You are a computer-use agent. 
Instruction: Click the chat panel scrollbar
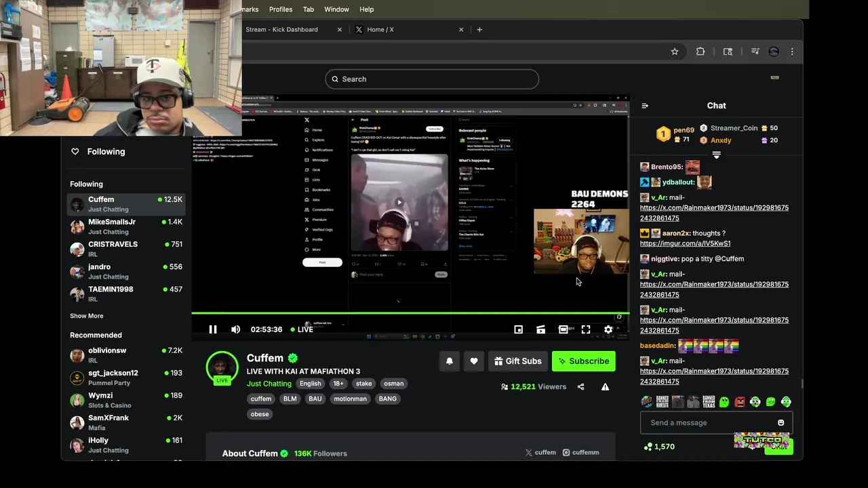click(802, 384)
